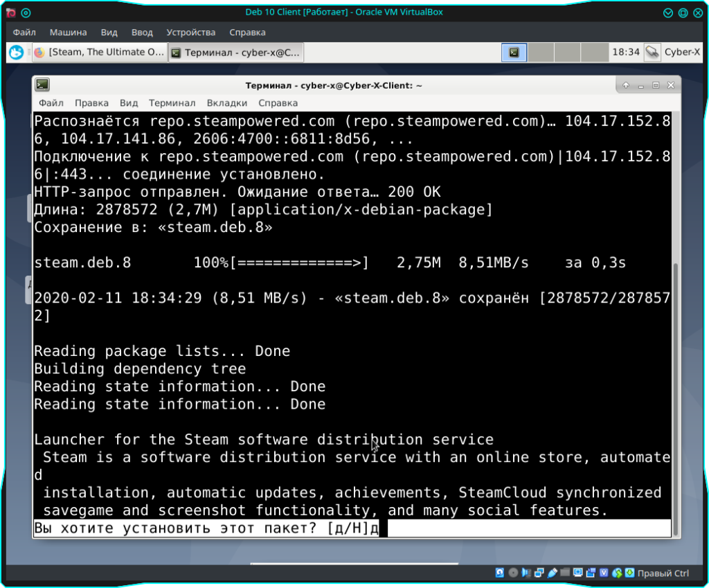
Task: Click the Правый Ctrl host key label
Action: coord(663,573)
